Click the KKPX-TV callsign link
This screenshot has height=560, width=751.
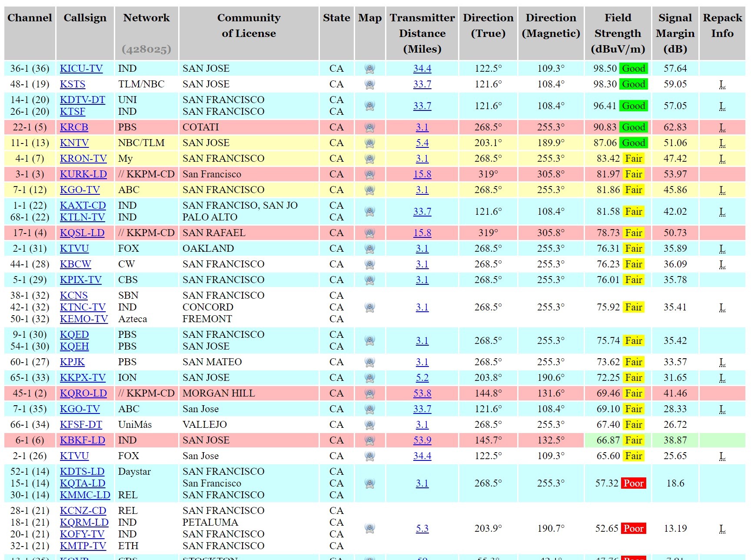click(x=83, y=378)
